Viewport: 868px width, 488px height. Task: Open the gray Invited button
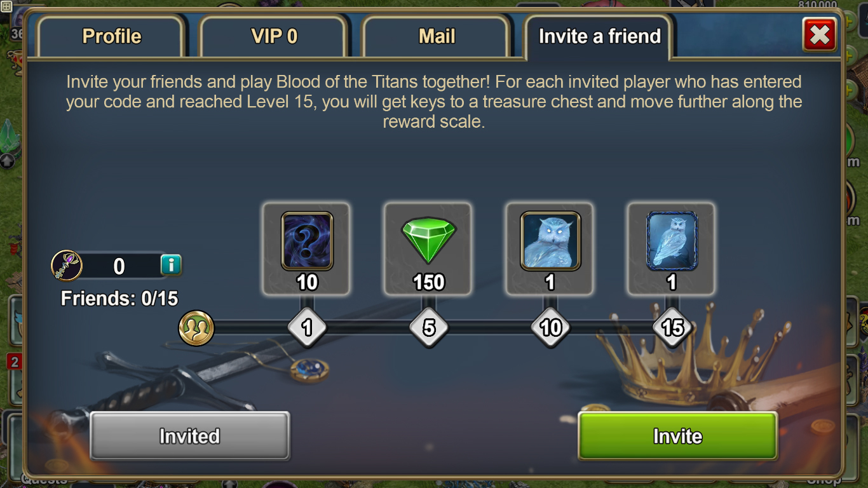coord(189,436)
